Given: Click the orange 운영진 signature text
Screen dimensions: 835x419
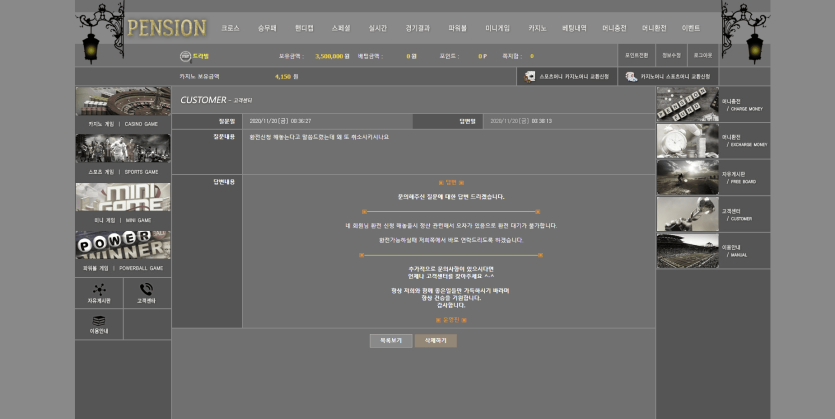Looking at the screenshot, I should click(x=451, y=320).
